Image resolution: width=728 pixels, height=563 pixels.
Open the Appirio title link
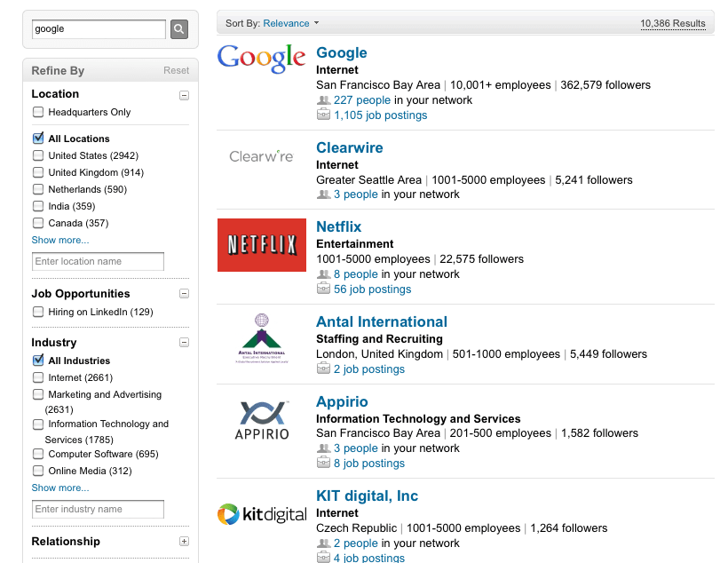tap(342, 401)
